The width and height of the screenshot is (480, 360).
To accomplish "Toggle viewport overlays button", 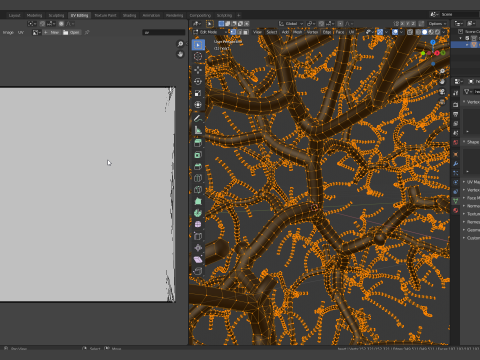I will point(395,32).
